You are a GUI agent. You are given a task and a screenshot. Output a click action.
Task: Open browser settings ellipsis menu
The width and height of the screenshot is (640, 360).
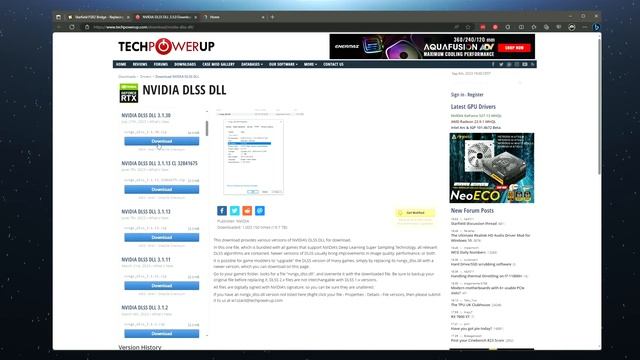(585, 27)
